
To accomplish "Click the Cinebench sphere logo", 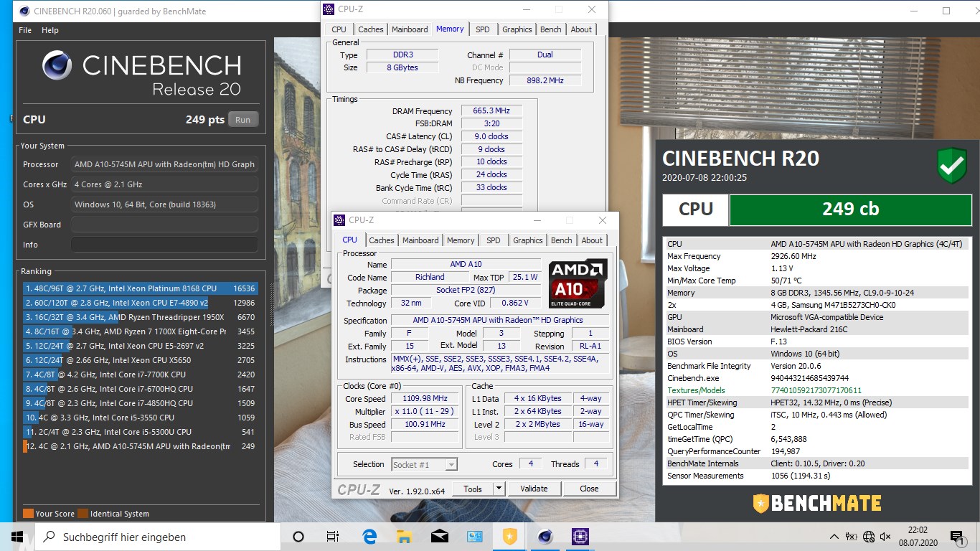I will pos(58,66).
